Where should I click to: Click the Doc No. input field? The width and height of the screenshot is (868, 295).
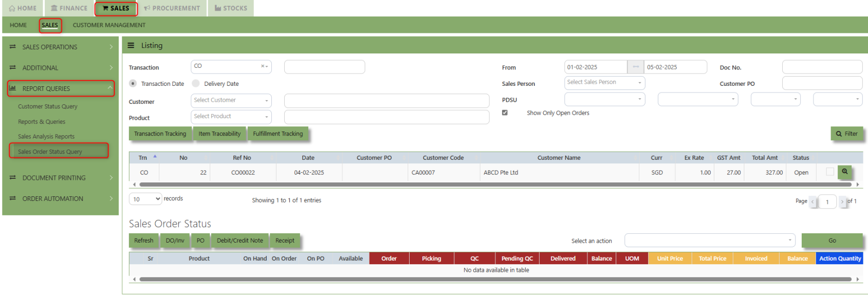[822, 67]
